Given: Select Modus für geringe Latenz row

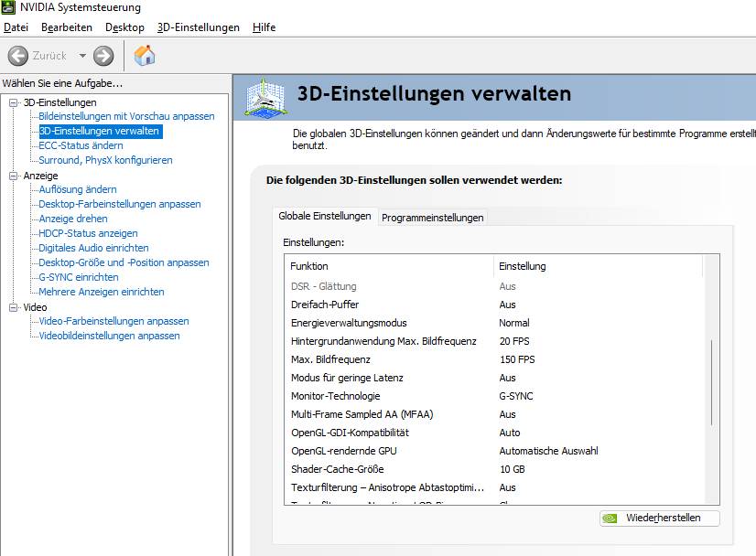Looking at the screenshot, I should pos(494,378).
